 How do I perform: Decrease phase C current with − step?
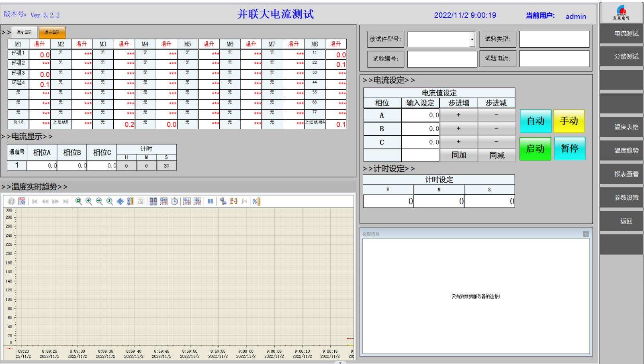tap(497, 142)
